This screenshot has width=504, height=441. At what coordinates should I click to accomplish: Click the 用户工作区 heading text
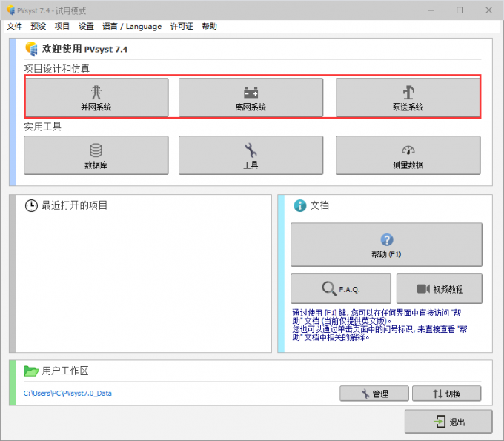click(x=65, y=371)
